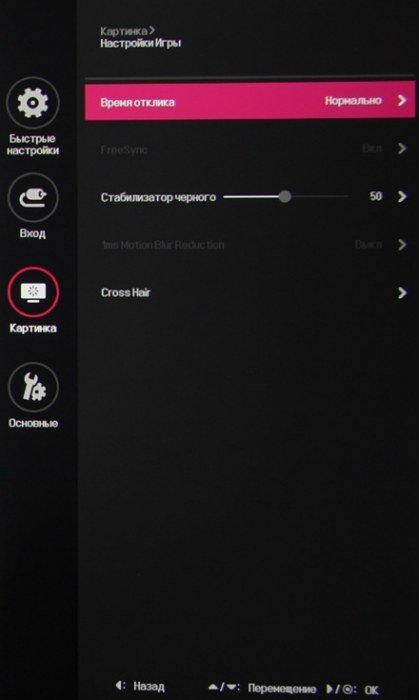Click the back arrow icon beside Назад
Screen dimensions: 419x700
(x=119, y=685)
